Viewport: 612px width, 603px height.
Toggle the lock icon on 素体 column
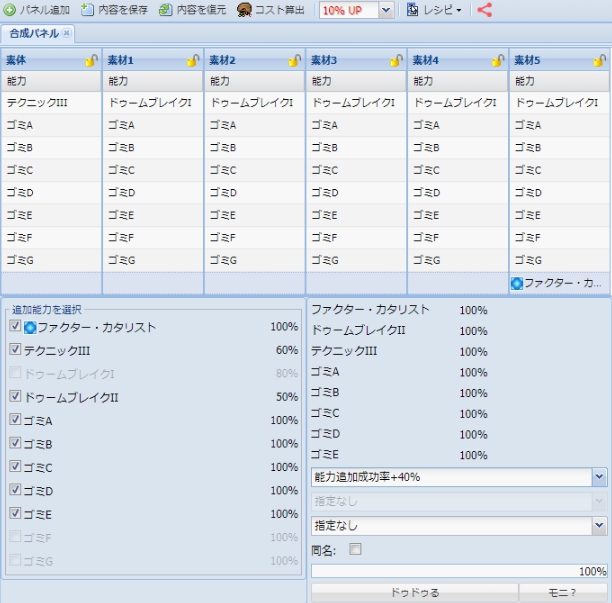coord(91,61)
